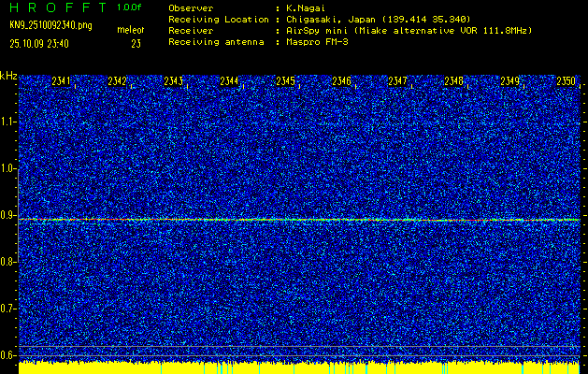The width and height of the screenshot is (588, 374).
Task: Click the 2345 time marker
Action: pyautogui.click(x=286, y=81)
